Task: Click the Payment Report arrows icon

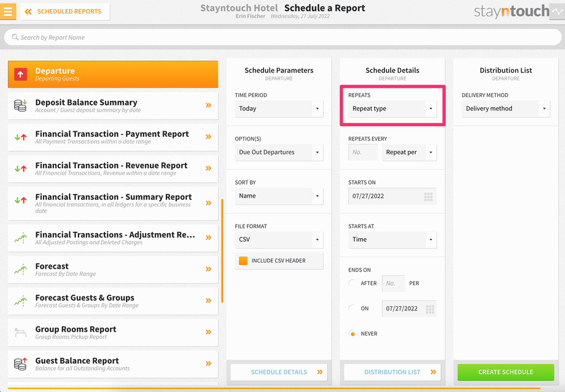Action: 20,137
